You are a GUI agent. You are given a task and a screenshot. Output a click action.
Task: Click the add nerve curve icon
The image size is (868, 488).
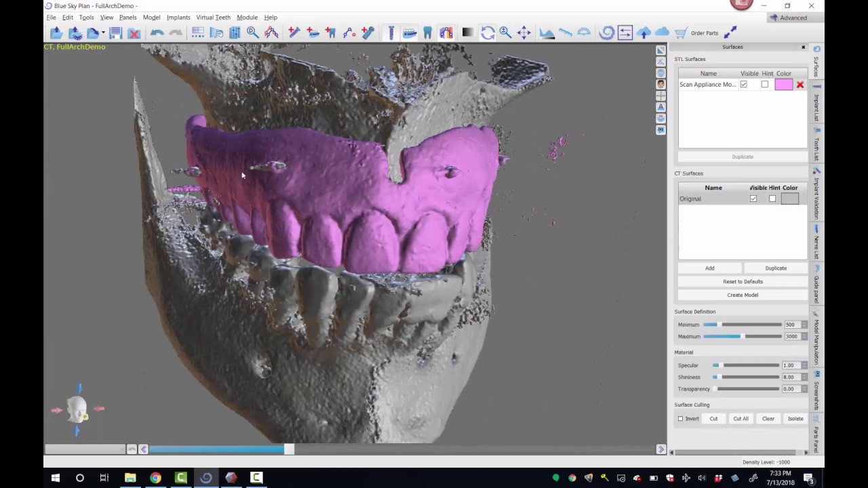[x=349, y=33]
